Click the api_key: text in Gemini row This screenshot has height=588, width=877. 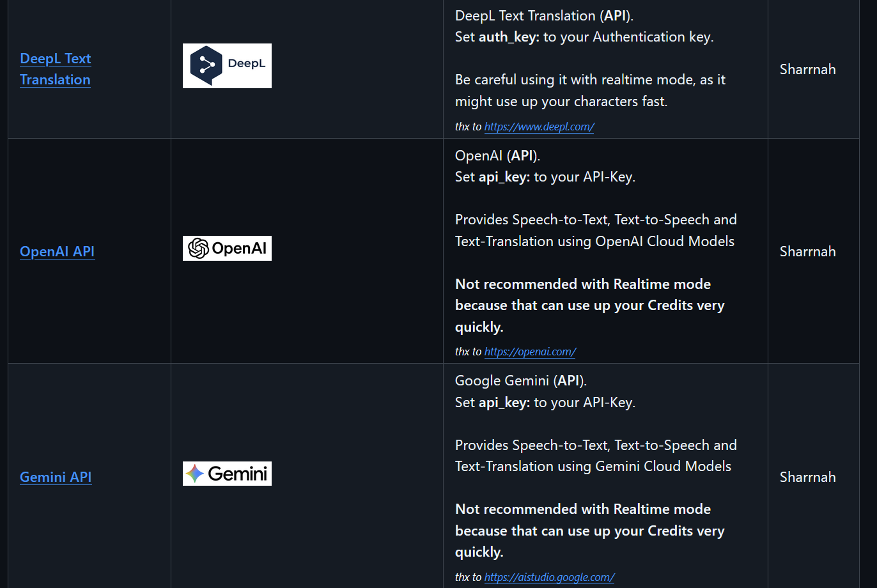coord(504,403)
